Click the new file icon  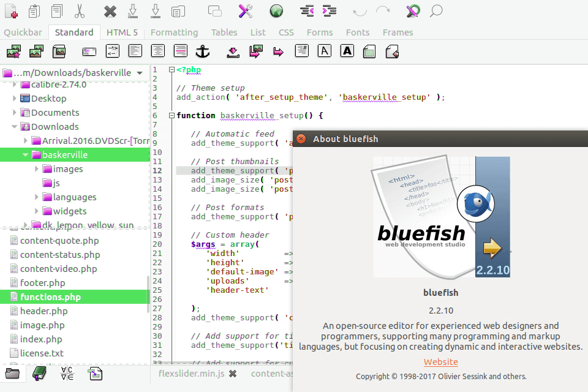coord(11,11)
